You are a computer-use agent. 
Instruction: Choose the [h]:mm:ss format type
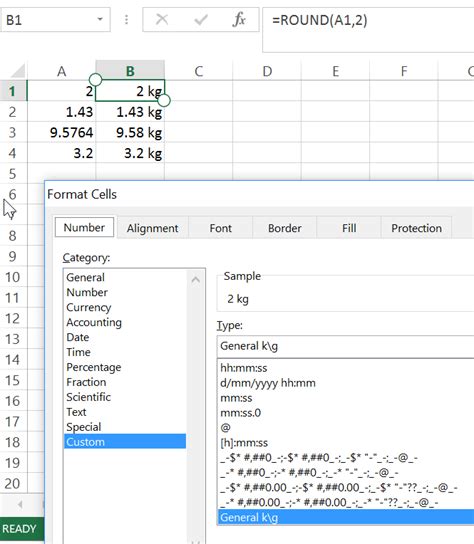(346, 442)
